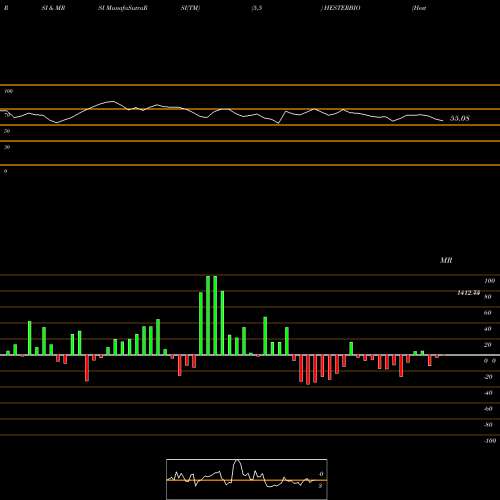Image resolution: width=500 pixels, height=500 pixels.
Task: Click the '-60' label on MR axis
Action: (488, 409)
